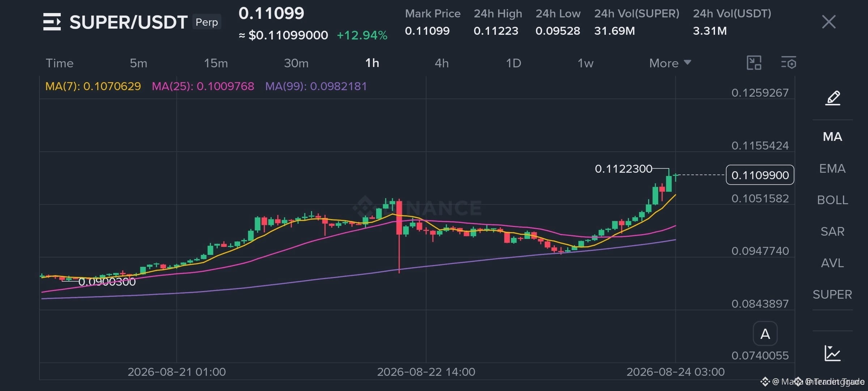Image resolution: width=868 pixels, height=391 pixels.
Task: Click price axis label 0.0843897
Action: pos(760,304)
